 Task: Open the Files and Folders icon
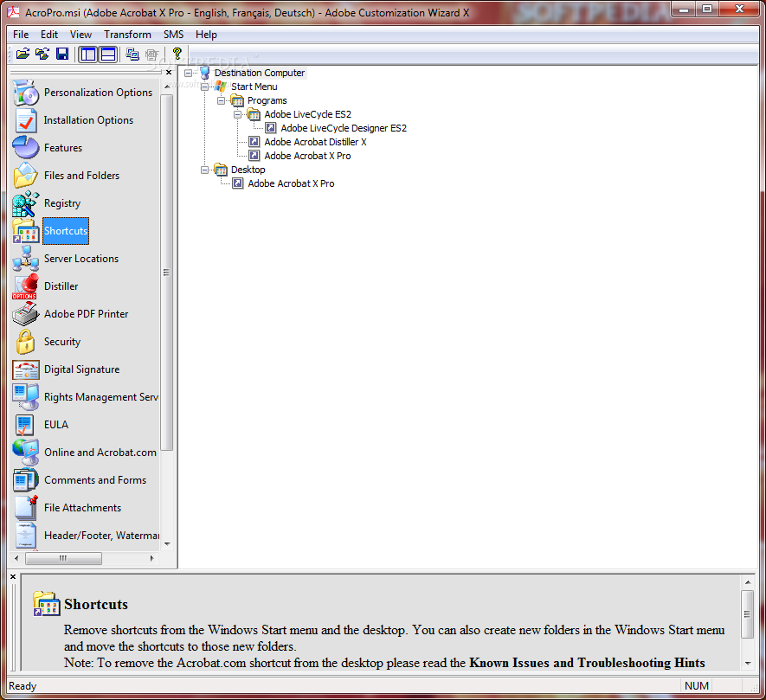[26, 176]
